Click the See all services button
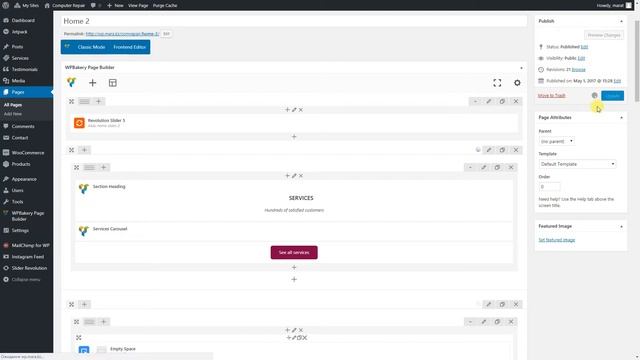The image size is (640, 360). 294,252
